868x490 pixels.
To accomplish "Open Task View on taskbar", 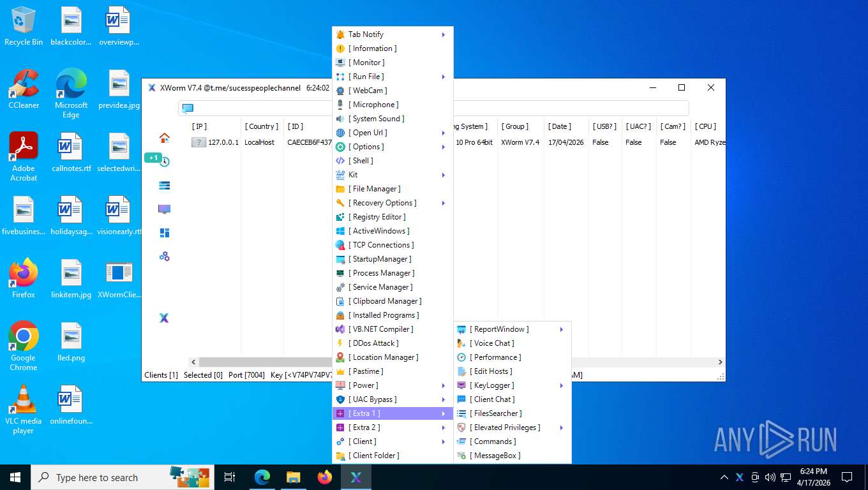I will click(x=230, y=477).
